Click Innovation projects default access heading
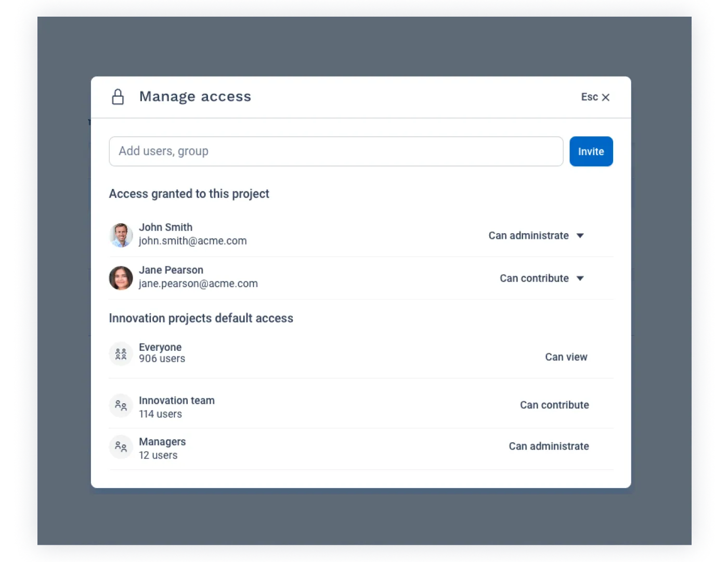This screenshot has width=728, height=562. [x=201, y=318]
